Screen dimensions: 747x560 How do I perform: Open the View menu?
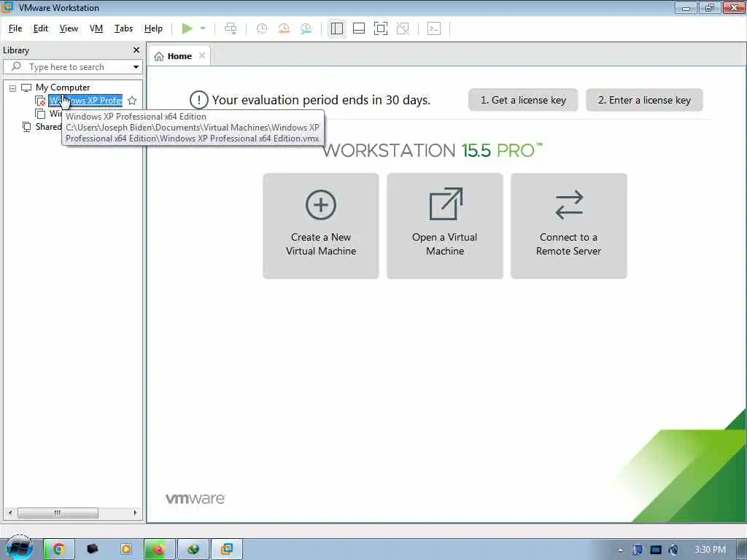point(69,28)
